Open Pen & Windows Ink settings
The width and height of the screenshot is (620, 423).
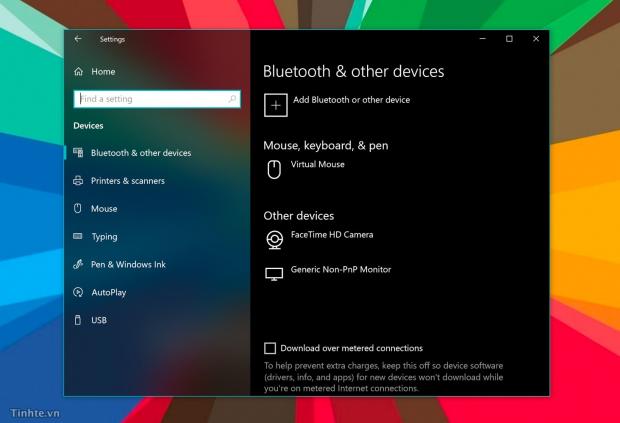tap(128, 265)
